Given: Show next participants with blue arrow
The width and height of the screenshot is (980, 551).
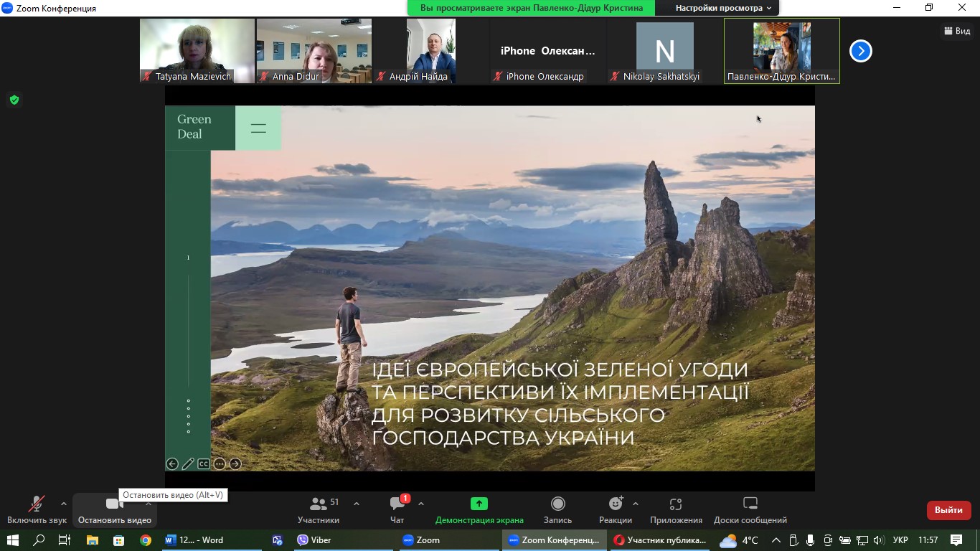Looking at the screenshot, I should (860, 51).
